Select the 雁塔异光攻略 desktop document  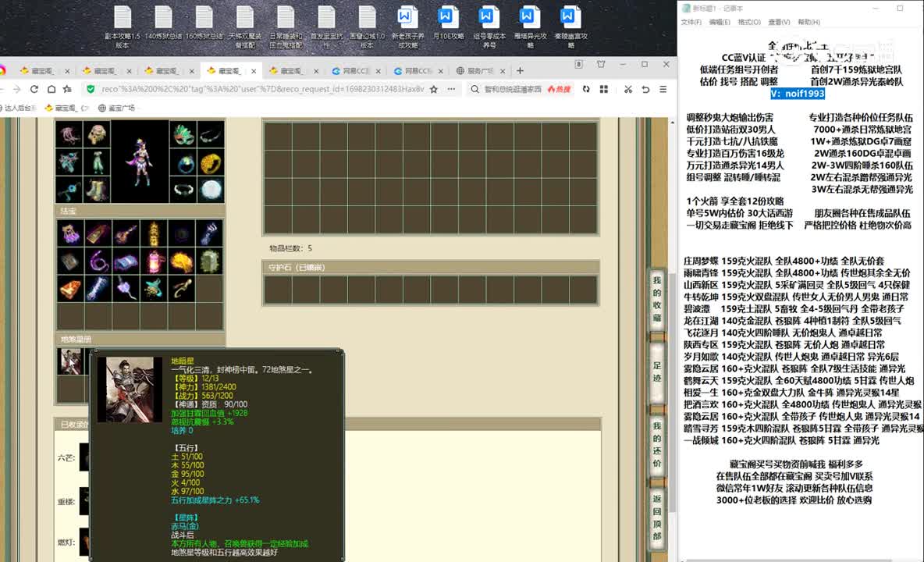click(x=530, y=27)
